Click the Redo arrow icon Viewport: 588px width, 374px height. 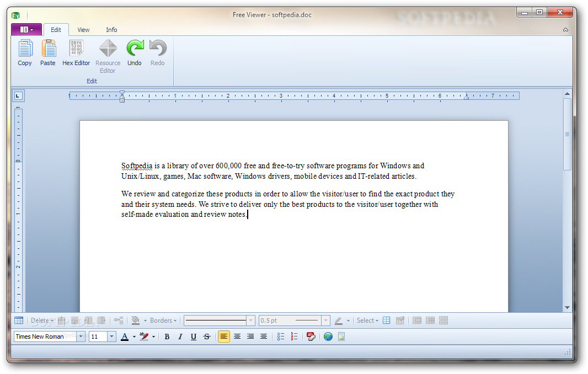[x=158, y=48]
